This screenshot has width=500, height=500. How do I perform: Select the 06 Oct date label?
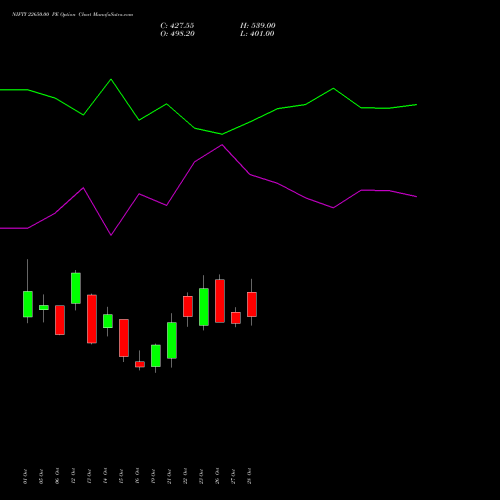click(x=57, y=476)
